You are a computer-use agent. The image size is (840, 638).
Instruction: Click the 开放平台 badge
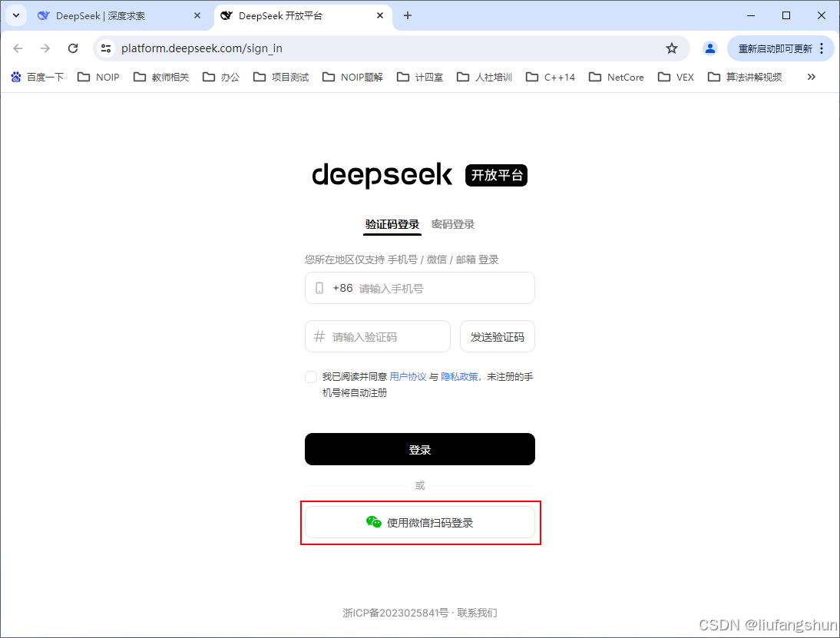point(496,175)
